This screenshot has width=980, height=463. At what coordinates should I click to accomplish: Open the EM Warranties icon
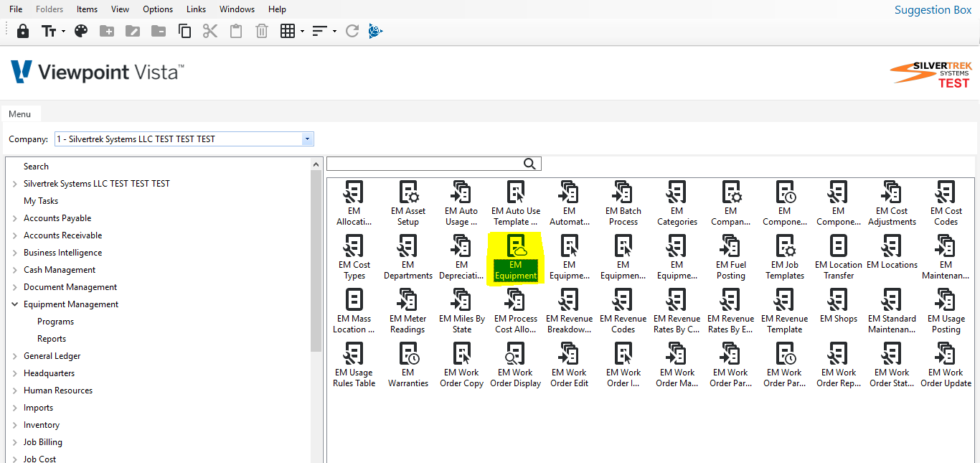(x=408, y=365)
